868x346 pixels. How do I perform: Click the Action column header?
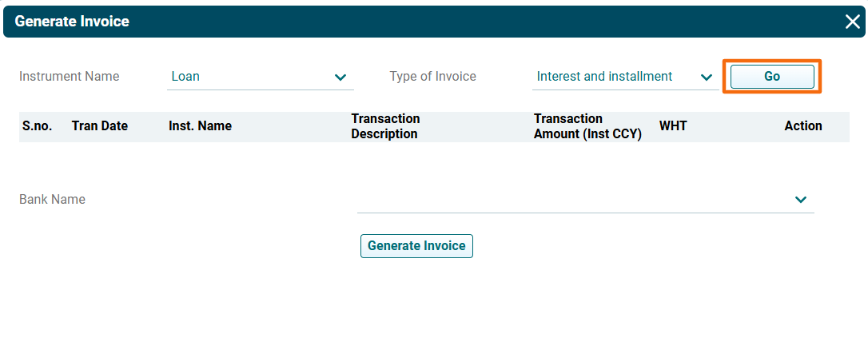point(802,126)
